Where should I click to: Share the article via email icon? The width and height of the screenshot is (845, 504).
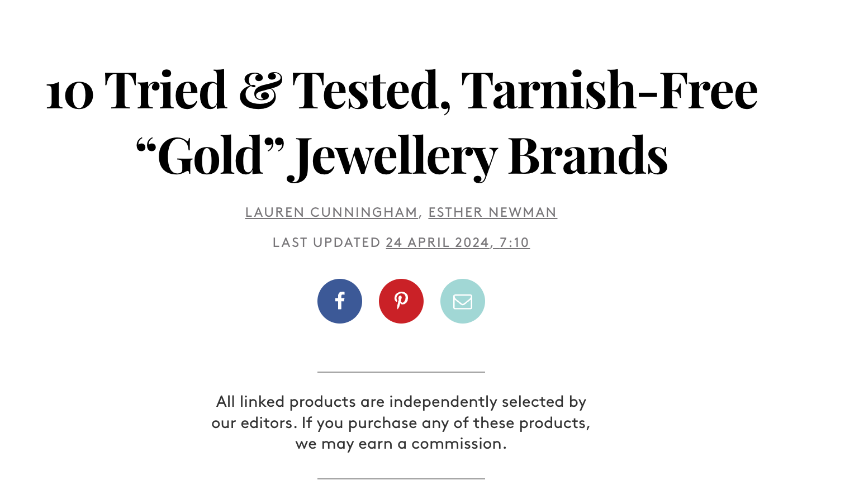463,301
